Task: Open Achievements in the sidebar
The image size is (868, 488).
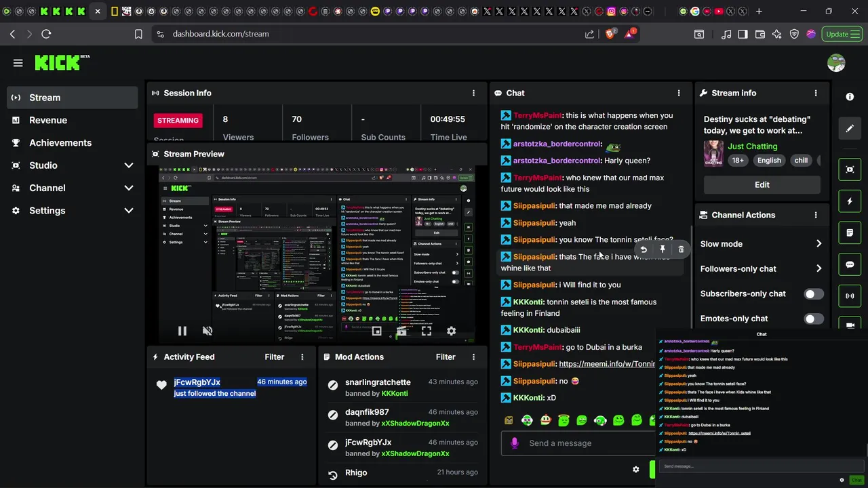Action: point(73,143)
